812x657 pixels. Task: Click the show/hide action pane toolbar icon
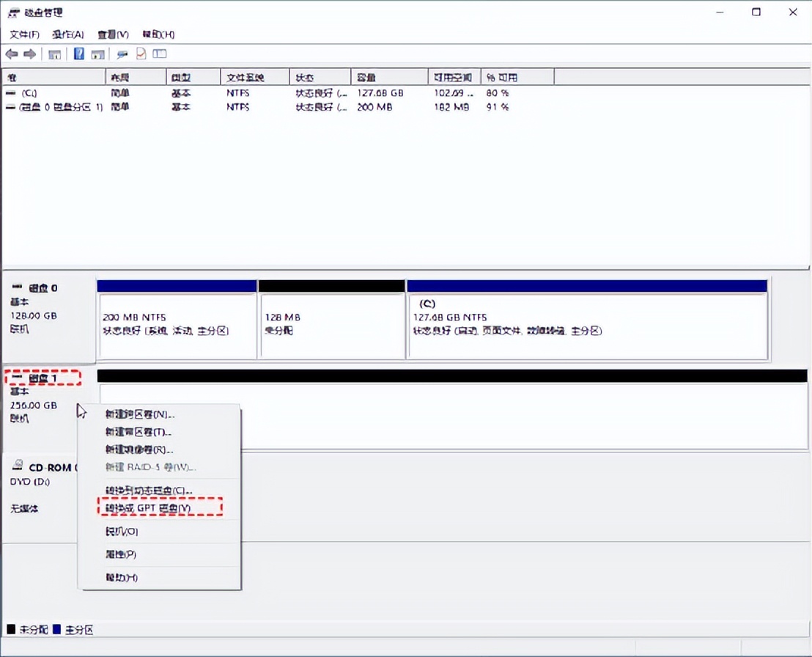coord(96,54)
